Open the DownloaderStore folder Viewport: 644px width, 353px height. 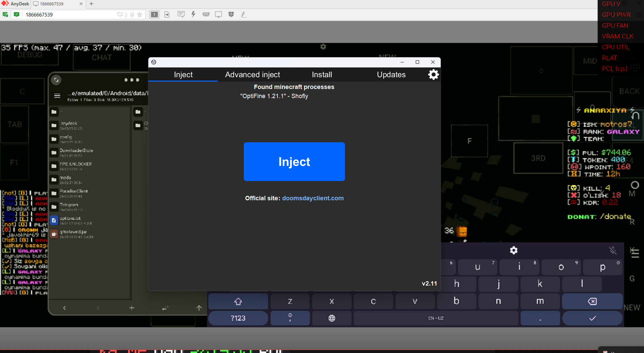[x=89, y=152]
